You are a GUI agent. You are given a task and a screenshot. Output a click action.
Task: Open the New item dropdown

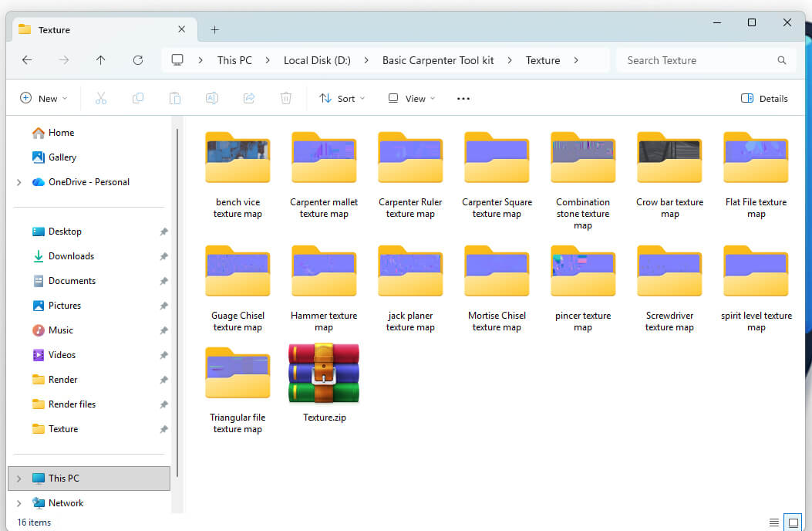[x=43, y=99]
